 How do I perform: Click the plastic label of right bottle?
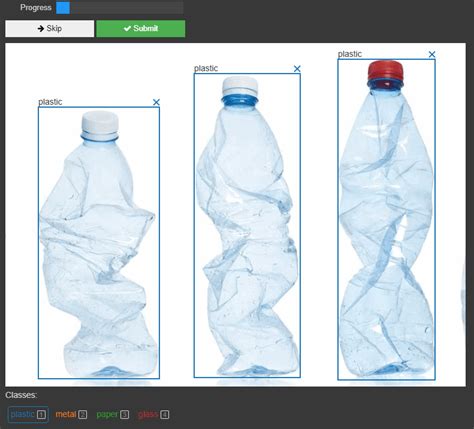pyautogui.click(x=350, y=54)
